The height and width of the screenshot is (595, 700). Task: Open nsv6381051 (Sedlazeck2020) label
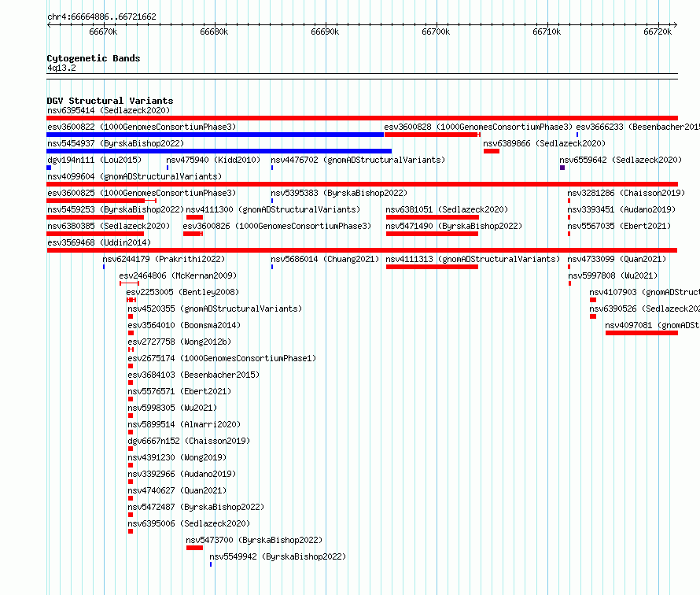click(447, 209)
